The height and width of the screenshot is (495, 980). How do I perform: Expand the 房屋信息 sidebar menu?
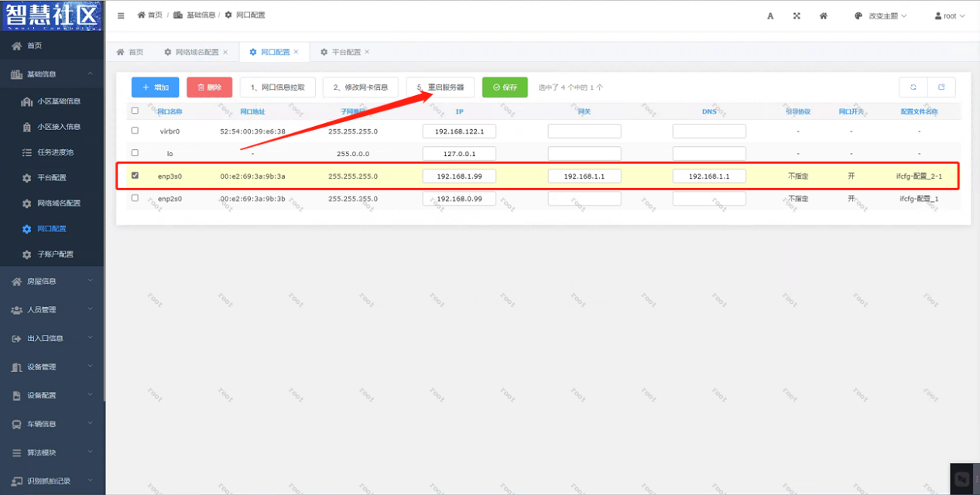click(x=52, y=282)
